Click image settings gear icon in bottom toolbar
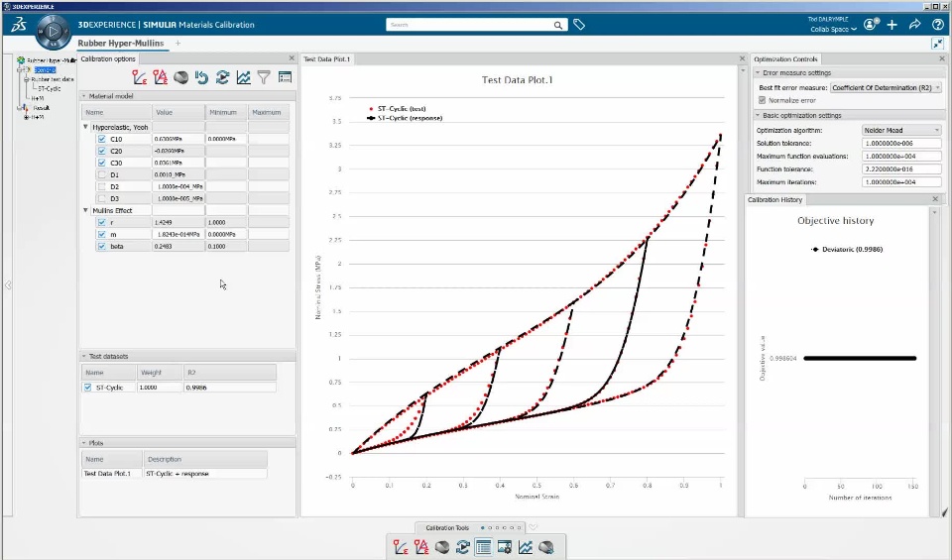This screenshot has width=952, height=560. click(505, 547)
